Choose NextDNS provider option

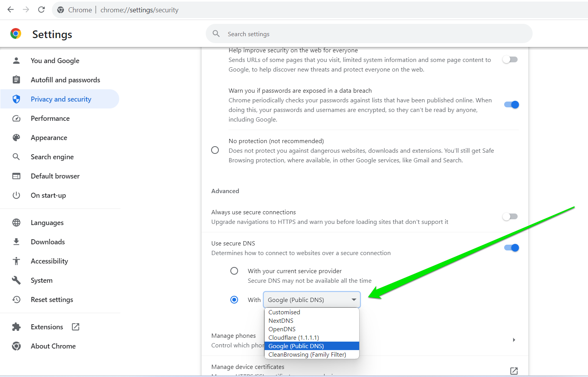(311, 321)
